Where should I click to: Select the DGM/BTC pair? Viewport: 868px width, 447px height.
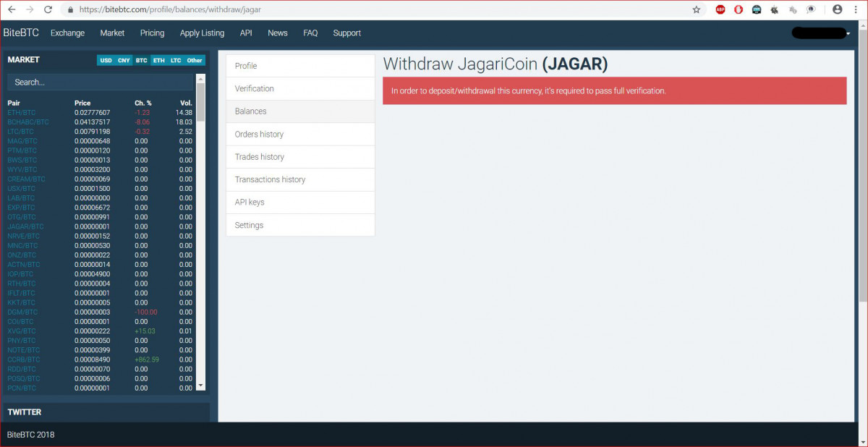click(22, 312)
